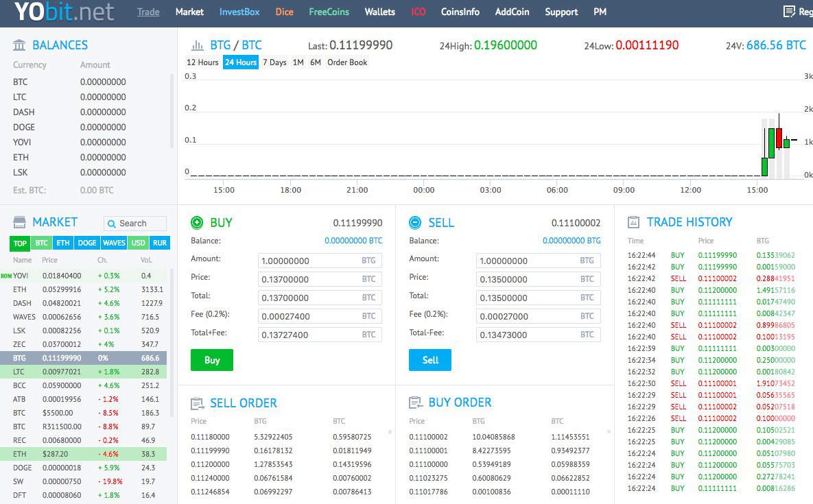Open the CoinsInfo menu item

point(460,12)
